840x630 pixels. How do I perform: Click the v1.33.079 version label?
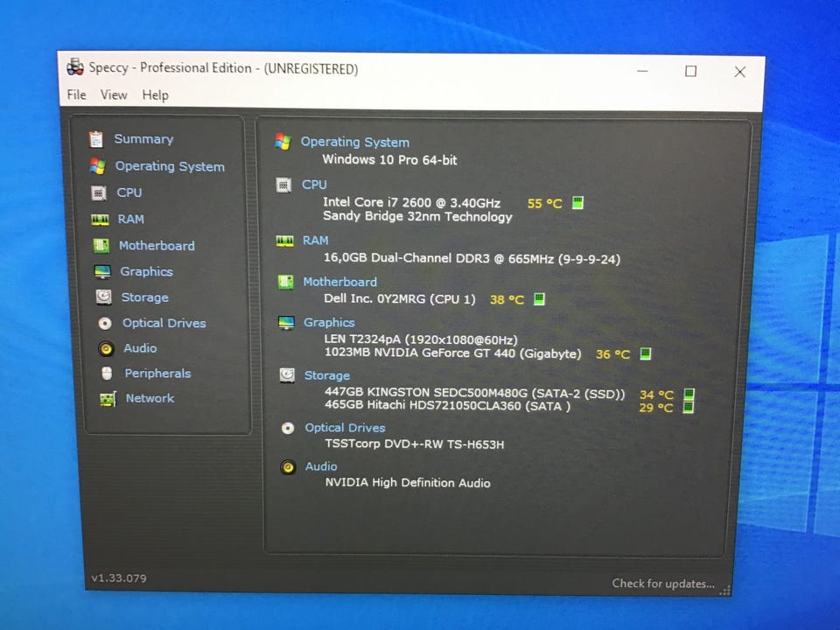pos(119,578)
